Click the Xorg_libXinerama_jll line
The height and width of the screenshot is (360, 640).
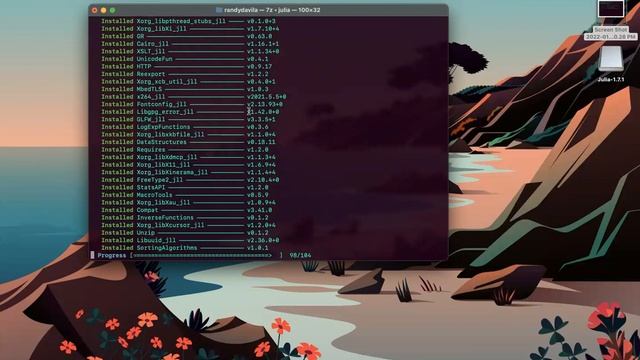[x=188, y=172]
